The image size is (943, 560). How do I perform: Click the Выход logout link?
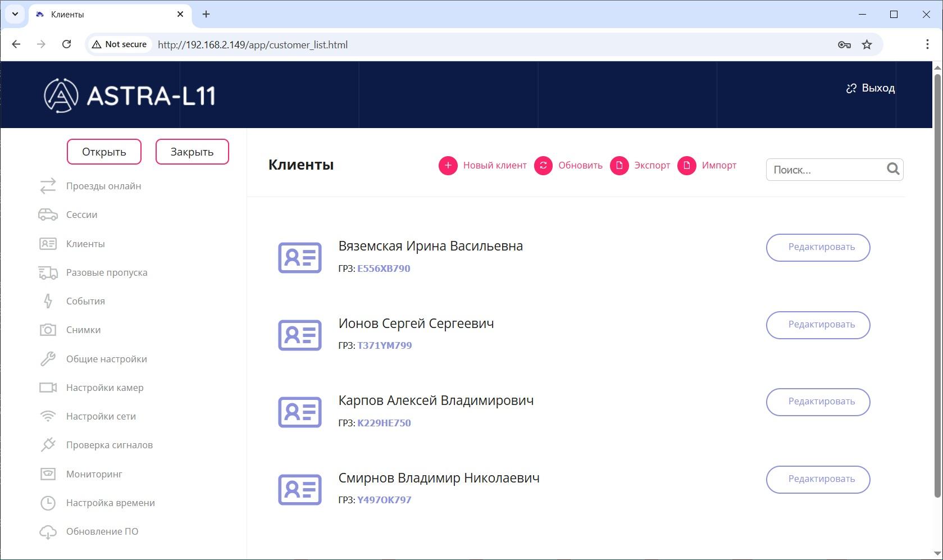point(871,88)
